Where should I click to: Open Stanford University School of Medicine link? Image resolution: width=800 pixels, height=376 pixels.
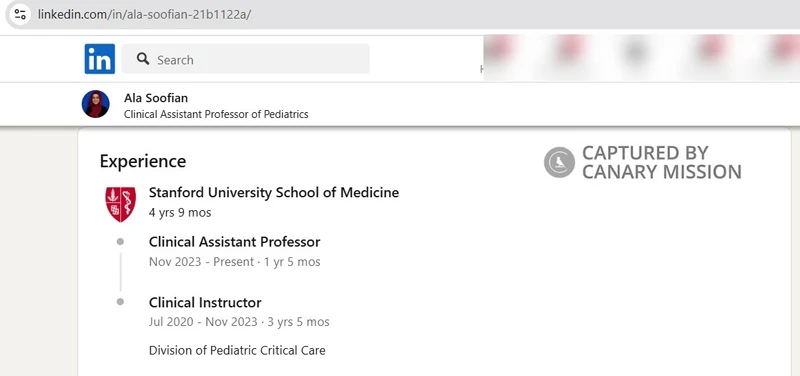tap(274, 192)
